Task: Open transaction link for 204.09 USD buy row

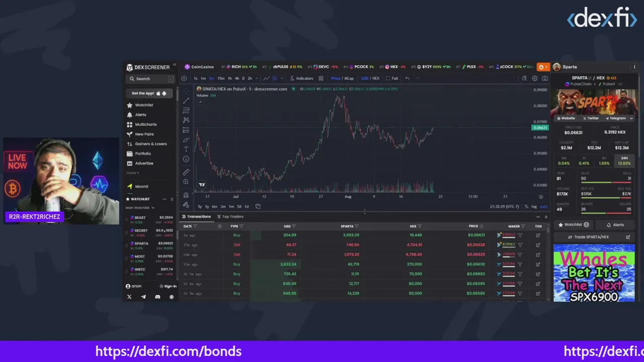Action: pos(538,235)
